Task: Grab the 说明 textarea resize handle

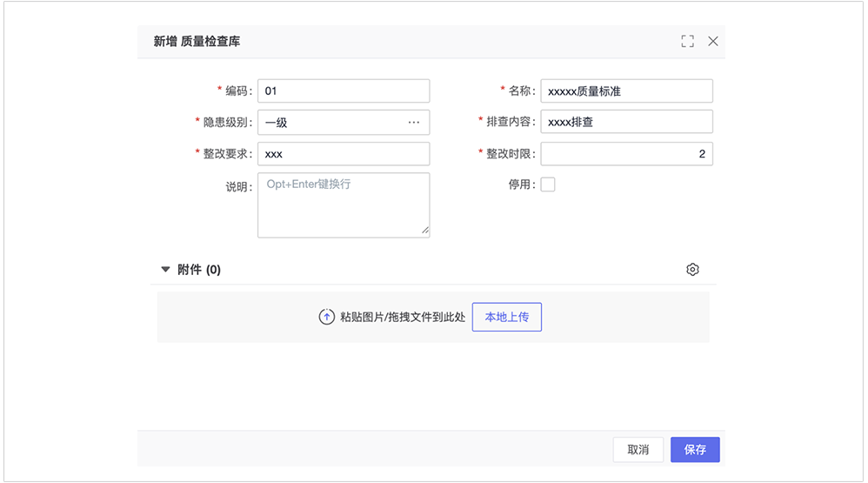Action: (425, 231)
